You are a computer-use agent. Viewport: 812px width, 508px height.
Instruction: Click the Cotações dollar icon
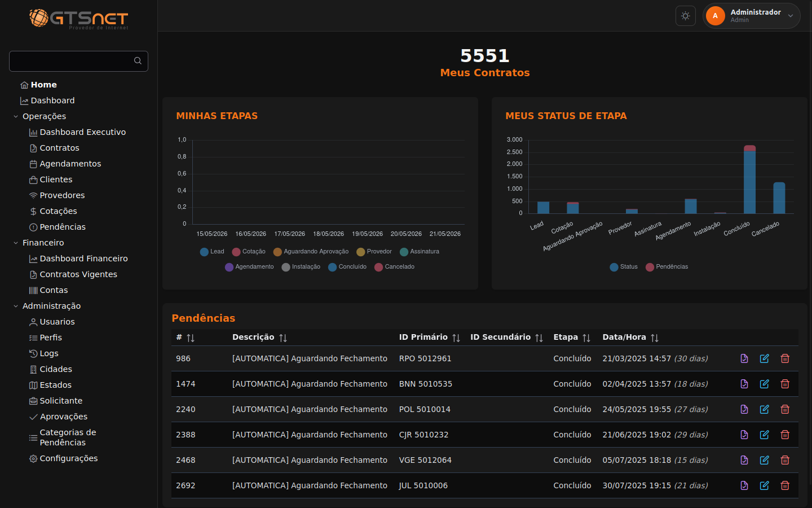pyautogui.click(x=33, y=211)
